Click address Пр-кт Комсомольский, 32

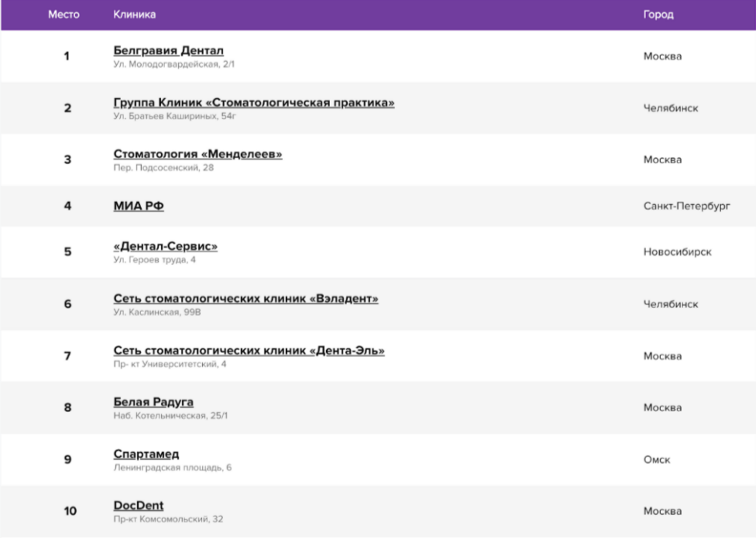pyautogui.click(x=167, y=519)
